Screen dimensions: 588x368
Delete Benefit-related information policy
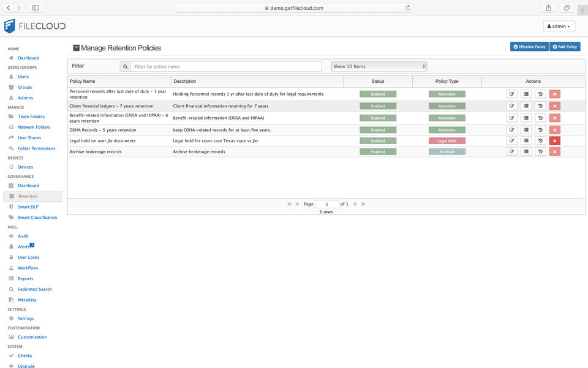coord(555,118)
